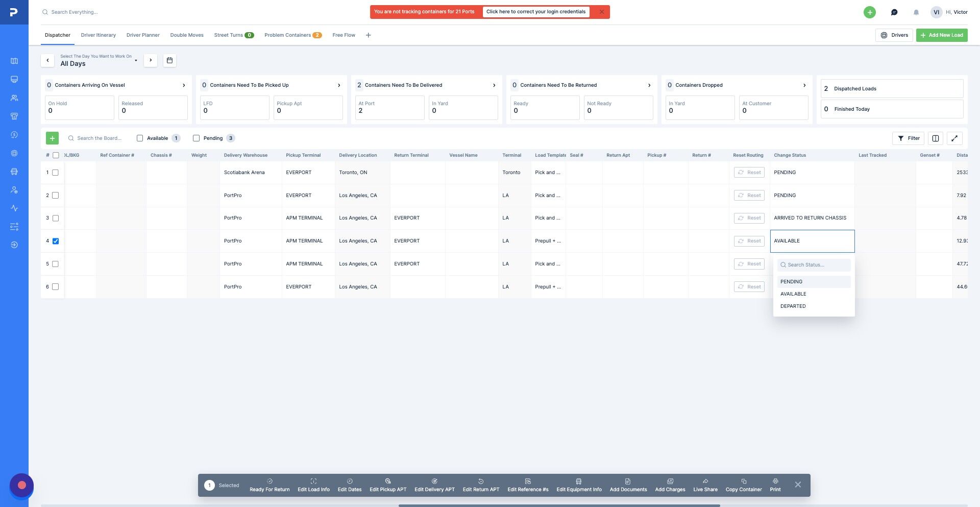This screenshot has width=980, height=507.
Task: Click the sidebar logout arrow icon
Action: pyautogui.click(x=14, y=245)
